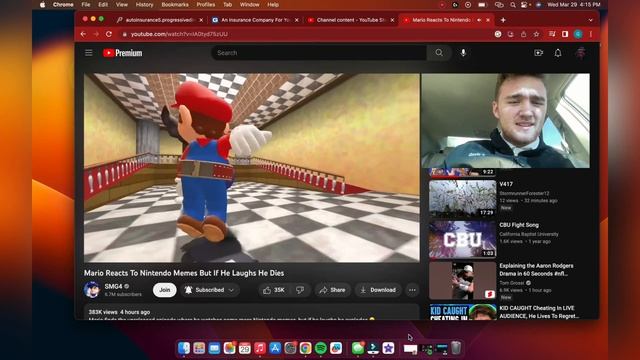Open the YouTube notifications bell
This screenshot has height=360, width=640.
coord(558,53)
